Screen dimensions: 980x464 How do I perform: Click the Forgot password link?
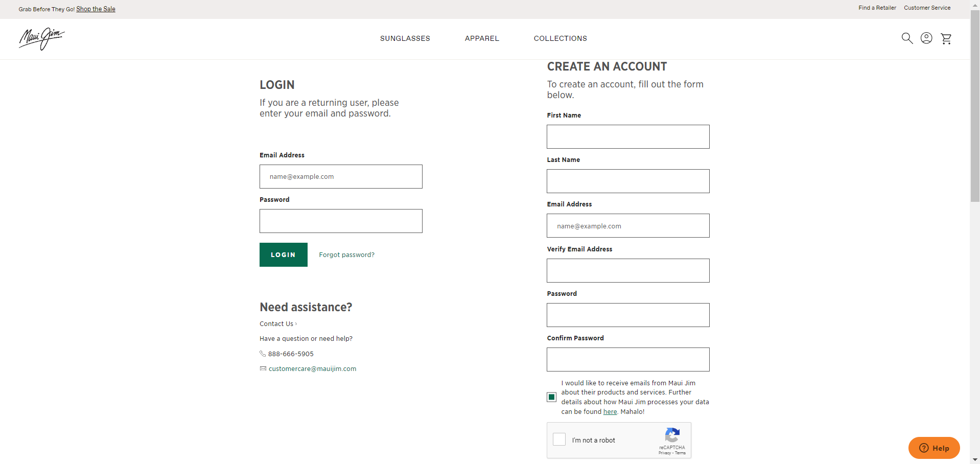346,254
